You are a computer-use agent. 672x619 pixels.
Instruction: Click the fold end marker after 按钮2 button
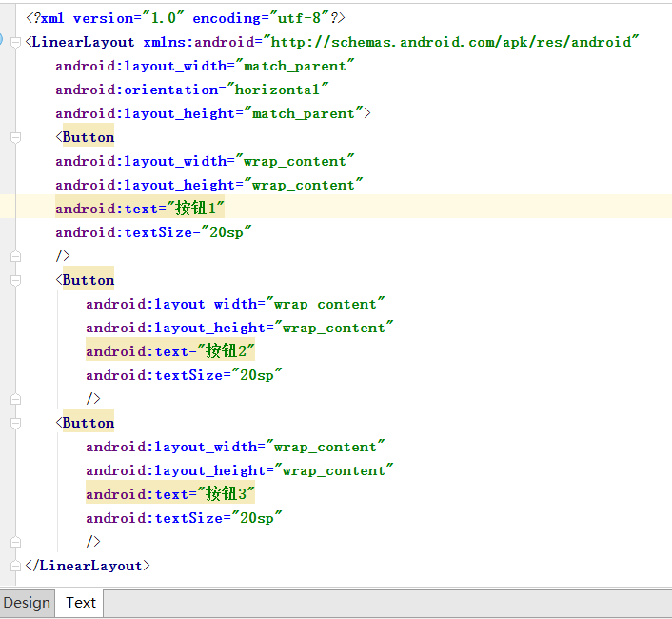tap(15, 399)
